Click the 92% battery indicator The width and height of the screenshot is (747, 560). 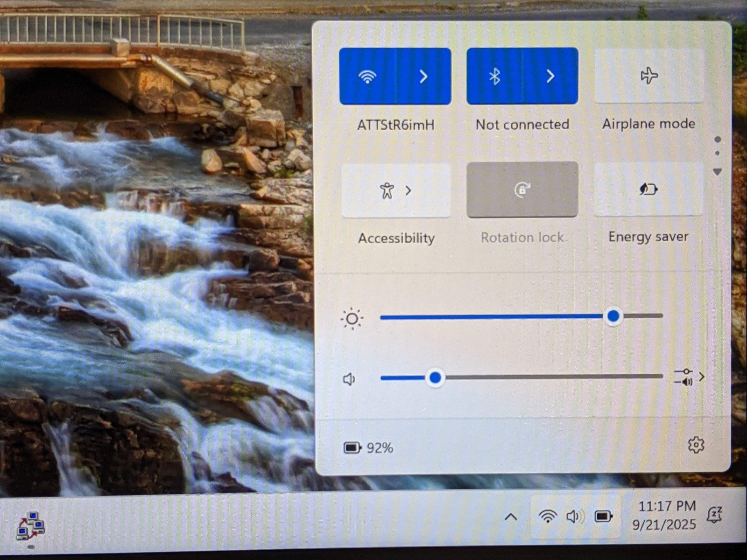(x=368, y=448)
